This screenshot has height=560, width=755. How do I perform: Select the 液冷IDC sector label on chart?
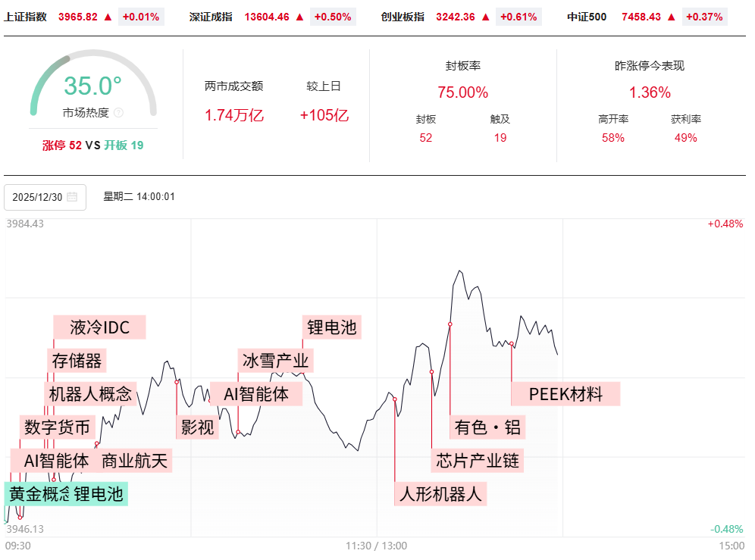99,327
